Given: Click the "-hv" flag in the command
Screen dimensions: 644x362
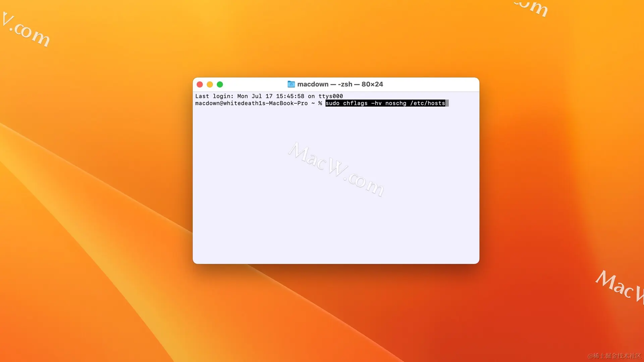Looking at the screenshot, I should tap(376, 103).
